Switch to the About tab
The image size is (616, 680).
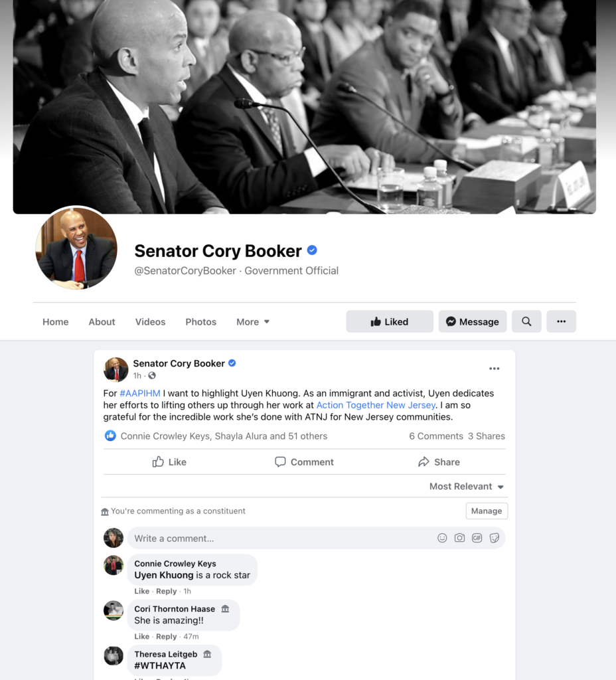(102, 322)
